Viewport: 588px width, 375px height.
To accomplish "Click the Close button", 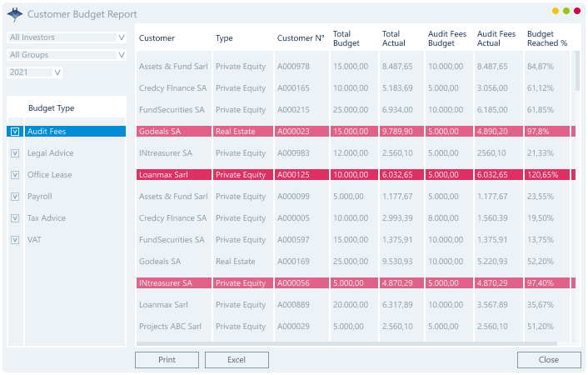I will click(x=549, y=360).
